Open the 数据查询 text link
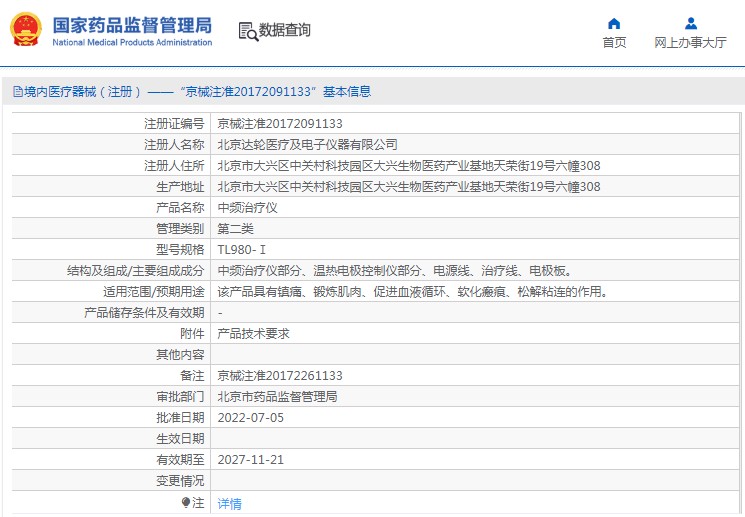This screenshot has width=745, height=517. click(285, 30)
